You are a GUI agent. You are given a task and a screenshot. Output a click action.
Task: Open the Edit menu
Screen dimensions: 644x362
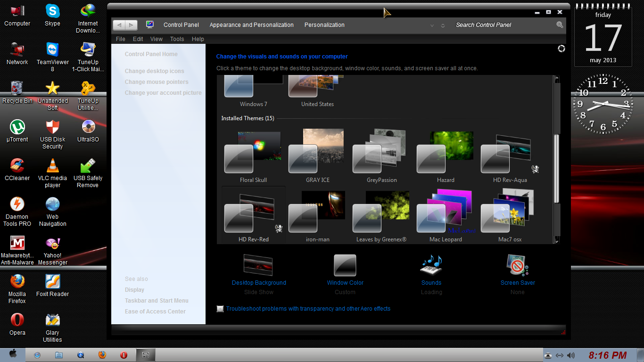coord(138,39)
